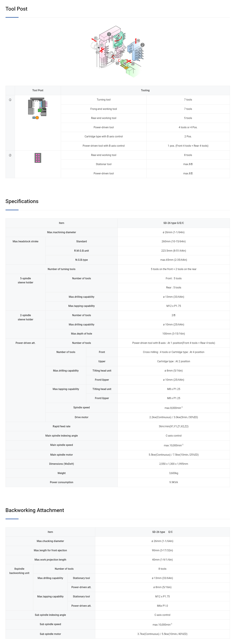Click the Sub spindle motor row label
This screenshot has height=644, width=238.
point(50,634)
